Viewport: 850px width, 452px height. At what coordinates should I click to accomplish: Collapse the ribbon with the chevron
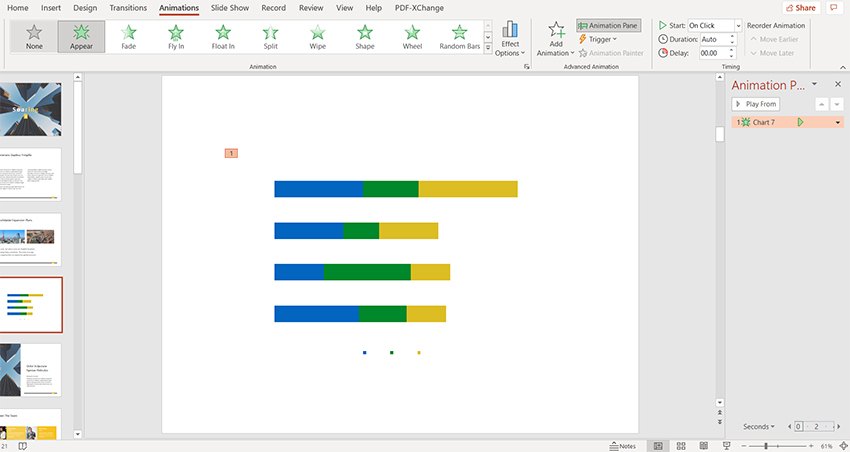(842, 67)
